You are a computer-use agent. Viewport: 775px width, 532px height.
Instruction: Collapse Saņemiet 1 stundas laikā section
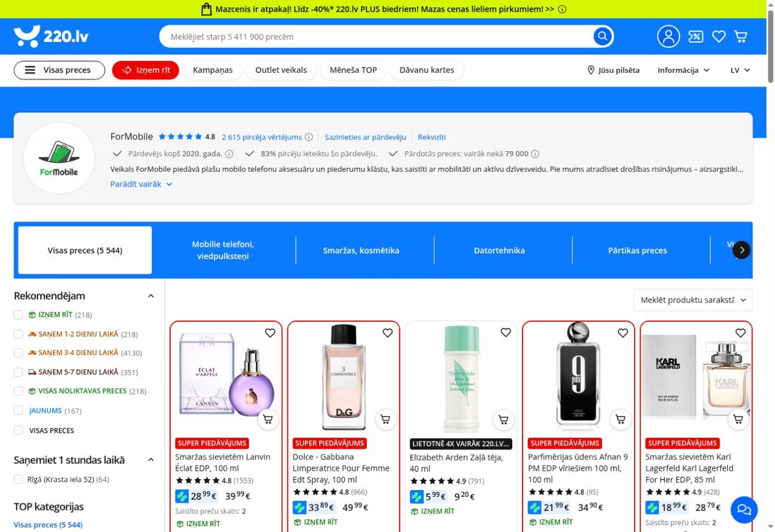pyautogui.click(x=150, y=460)
